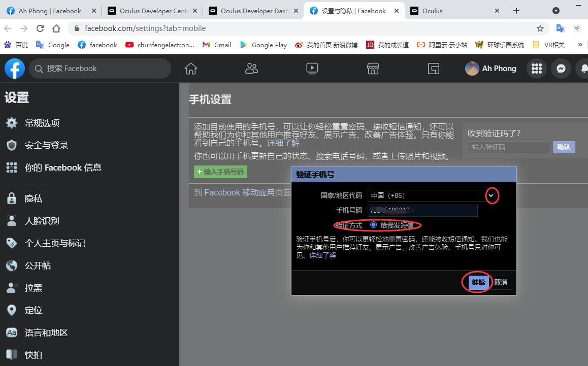This screenshot has height=366, width=588.
Task: Select the 给我发短信 radio button
Action: tap(373, 224)
